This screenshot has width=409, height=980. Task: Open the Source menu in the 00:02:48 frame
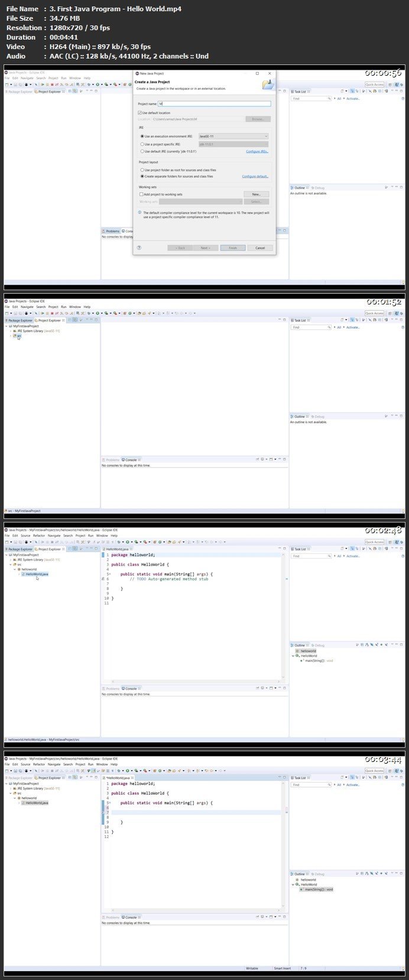click(x=25, y=536)
